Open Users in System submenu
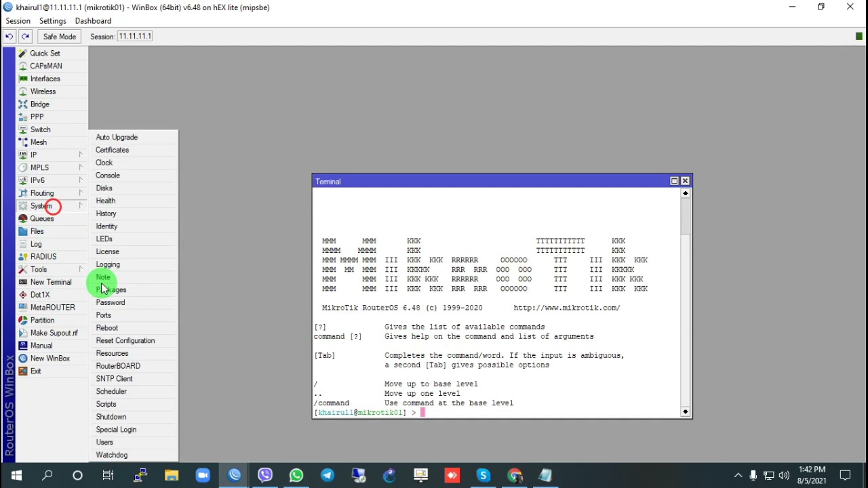This screenshot has width=868, height=488. [x=104, y=442]
